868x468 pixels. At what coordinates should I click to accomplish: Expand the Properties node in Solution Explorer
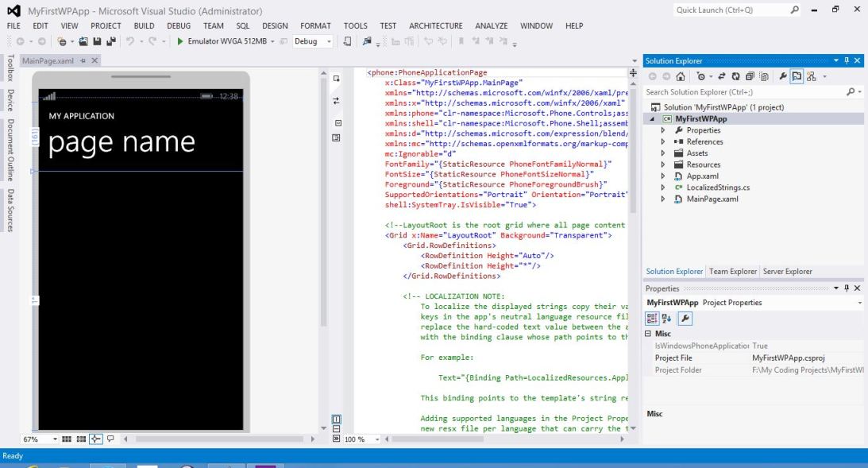tap(663, 130)
